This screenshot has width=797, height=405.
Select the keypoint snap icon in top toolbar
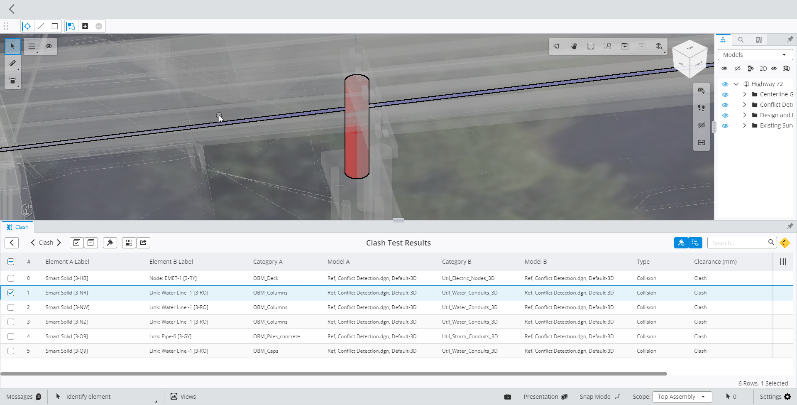(x=27, y=26)
